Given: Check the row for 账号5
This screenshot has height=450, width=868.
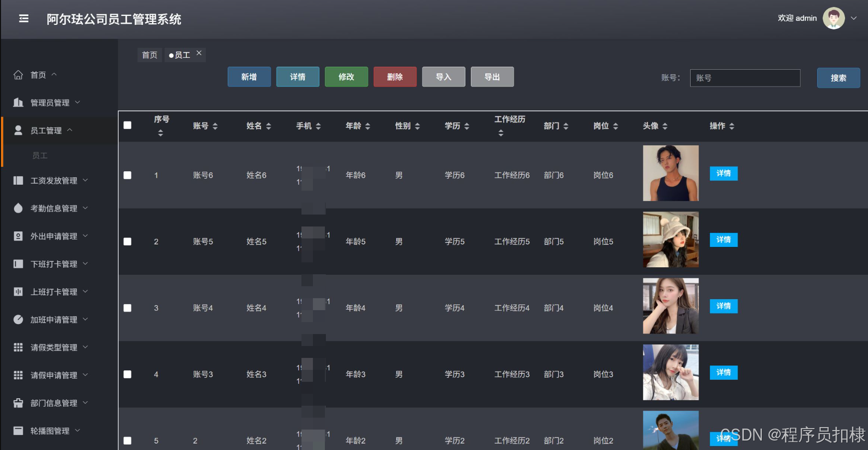Looking at the screenshot, I should (x=128, y=241).
